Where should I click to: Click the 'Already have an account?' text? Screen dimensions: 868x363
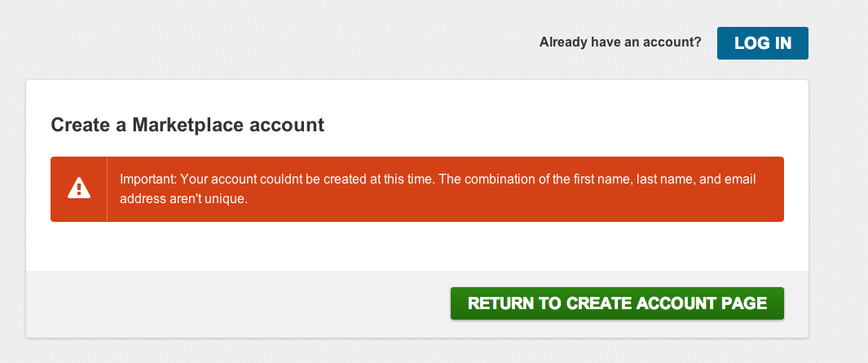tap(620, 42)
